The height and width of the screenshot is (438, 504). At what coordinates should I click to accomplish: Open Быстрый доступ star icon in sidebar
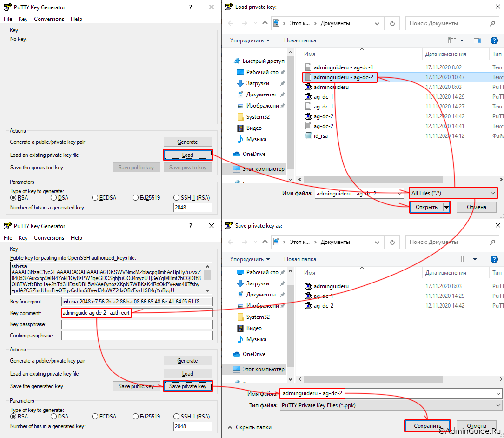coord(237,61)
